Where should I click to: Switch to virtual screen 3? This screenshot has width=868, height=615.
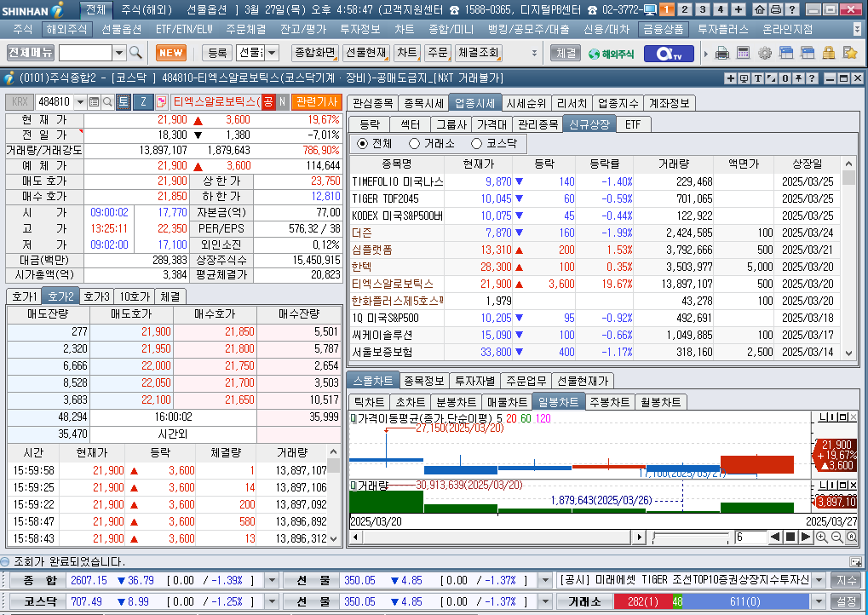[x=703, y=9]
